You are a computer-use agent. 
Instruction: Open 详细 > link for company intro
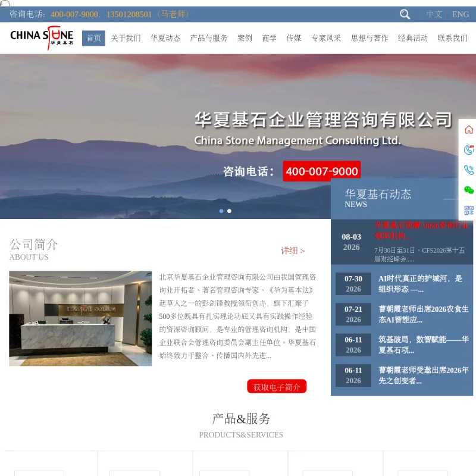(x=293, y=250)
